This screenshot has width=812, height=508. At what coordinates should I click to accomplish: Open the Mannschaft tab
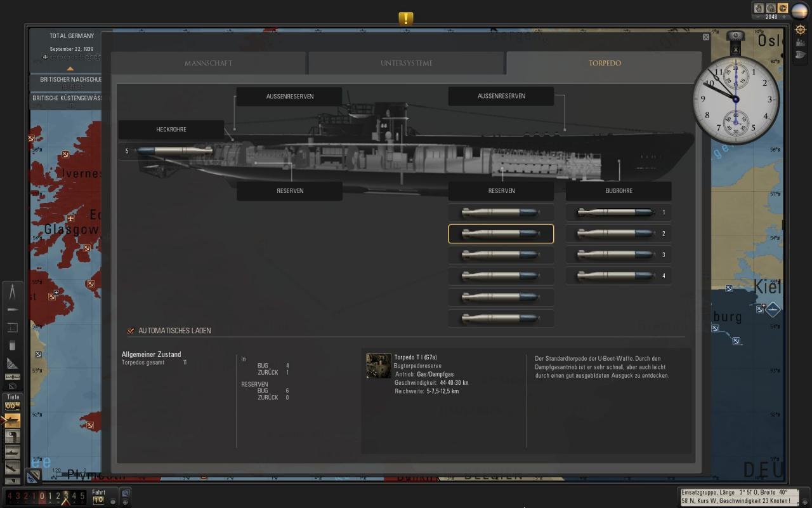point(209,63)
